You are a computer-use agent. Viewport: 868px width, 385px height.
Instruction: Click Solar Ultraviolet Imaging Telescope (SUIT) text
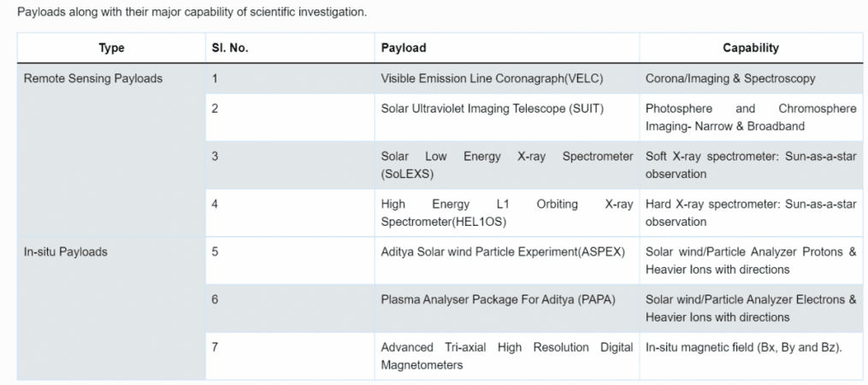tap(492, 109)
